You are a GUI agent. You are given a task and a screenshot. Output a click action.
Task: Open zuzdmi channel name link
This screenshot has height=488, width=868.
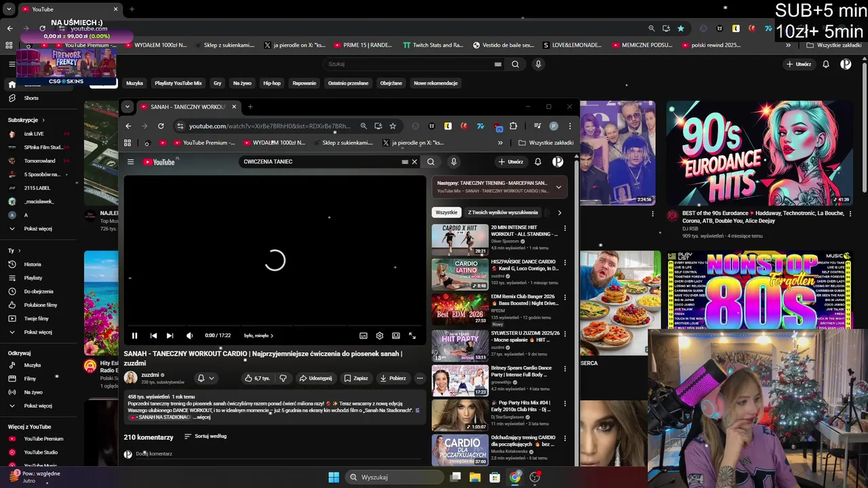coord(150,375)
